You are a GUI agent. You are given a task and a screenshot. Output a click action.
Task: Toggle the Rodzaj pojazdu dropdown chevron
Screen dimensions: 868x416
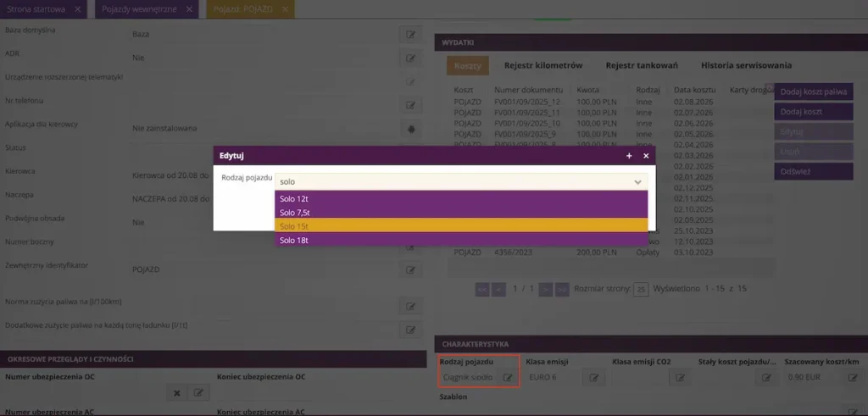coord(637,181)
